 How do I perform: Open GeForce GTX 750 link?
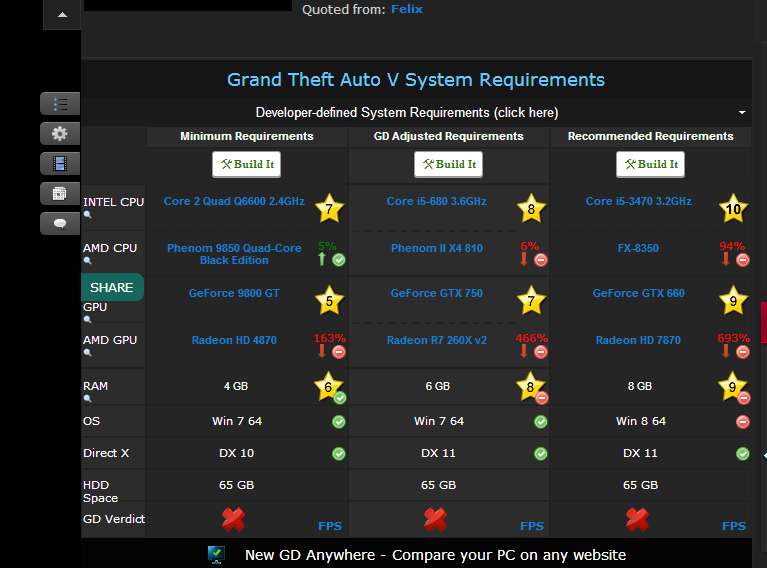pyautogui.click(x=437, y=293)
